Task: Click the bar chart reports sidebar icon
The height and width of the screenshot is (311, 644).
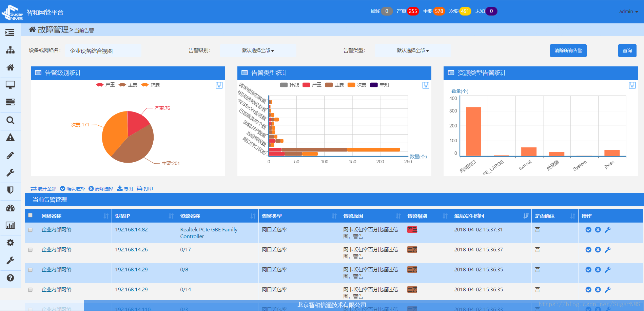Action: tap(10, 225)
